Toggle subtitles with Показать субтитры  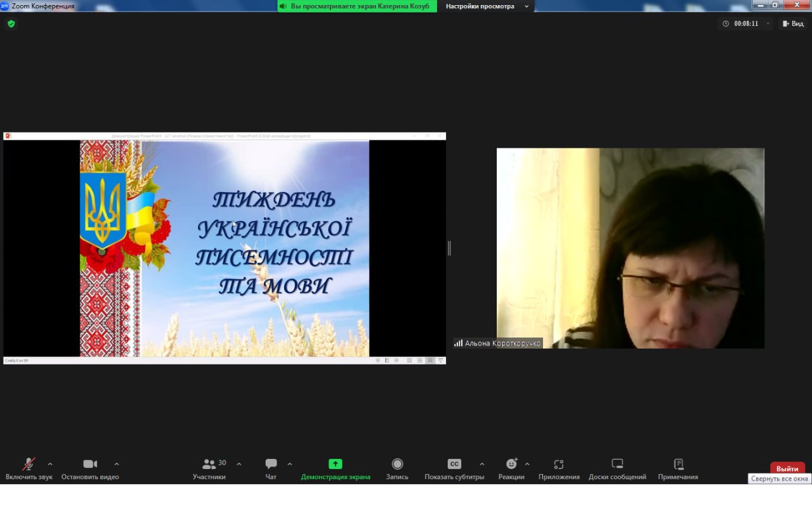[454, 468]
